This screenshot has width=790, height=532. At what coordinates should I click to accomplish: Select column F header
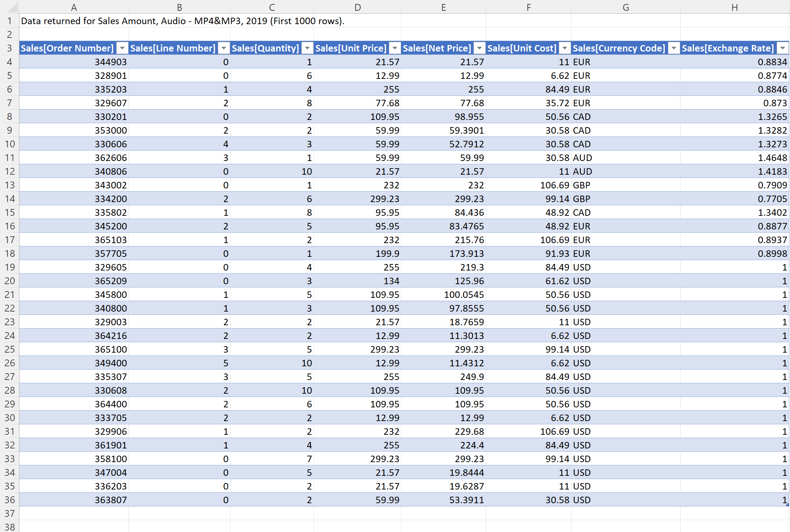(x=529, y=7)
